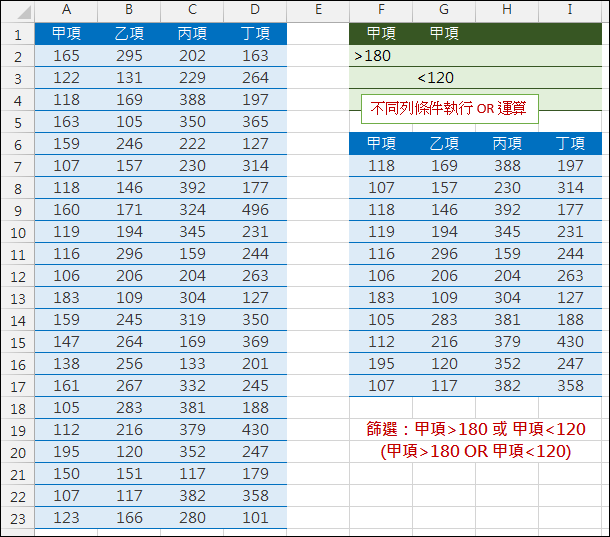This screenshot has height=537, width=610.
Task: Select result cell H17 with value 382
Action: point(507,386)
